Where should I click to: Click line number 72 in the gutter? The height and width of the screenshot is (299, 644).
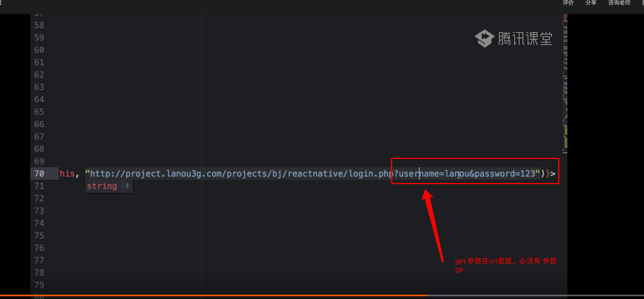[x=39, y=198]
